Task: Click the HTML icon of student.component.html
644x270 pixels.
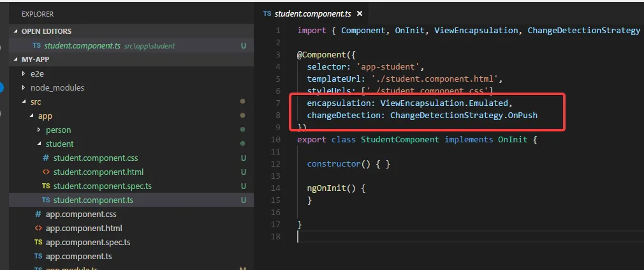Action: point(46,172)
